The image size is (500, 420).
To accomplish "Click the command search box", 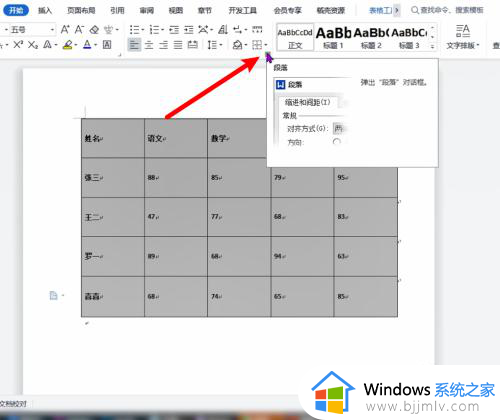I will [x=447, y=10].
